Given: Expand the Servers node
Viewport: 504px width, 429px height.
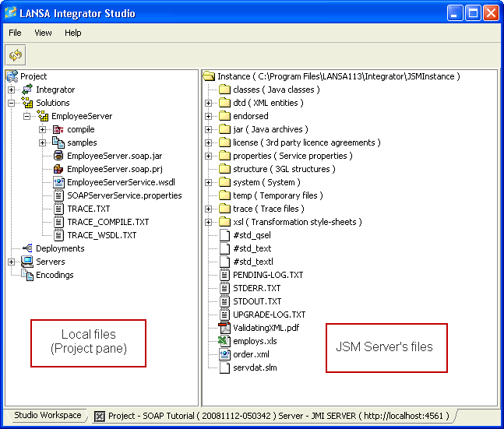Looking at the screenshot, I should 12,262.
